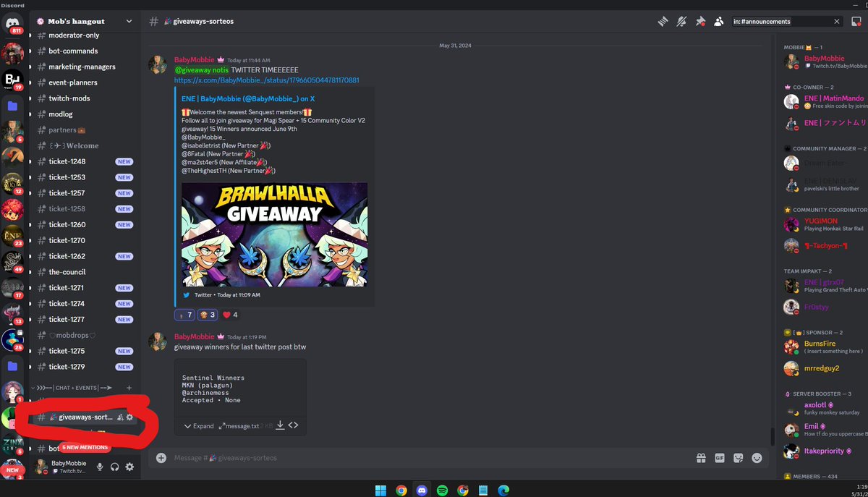This screenshot has height=497, width=868.
Task: Click the plus attach button in message box
Action: point(161,458)
